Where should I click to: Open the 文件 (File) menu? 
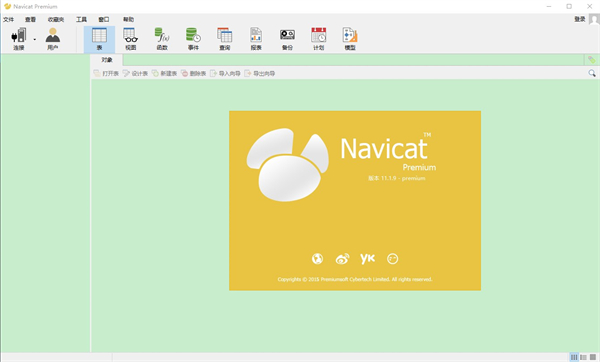[8, 19]
